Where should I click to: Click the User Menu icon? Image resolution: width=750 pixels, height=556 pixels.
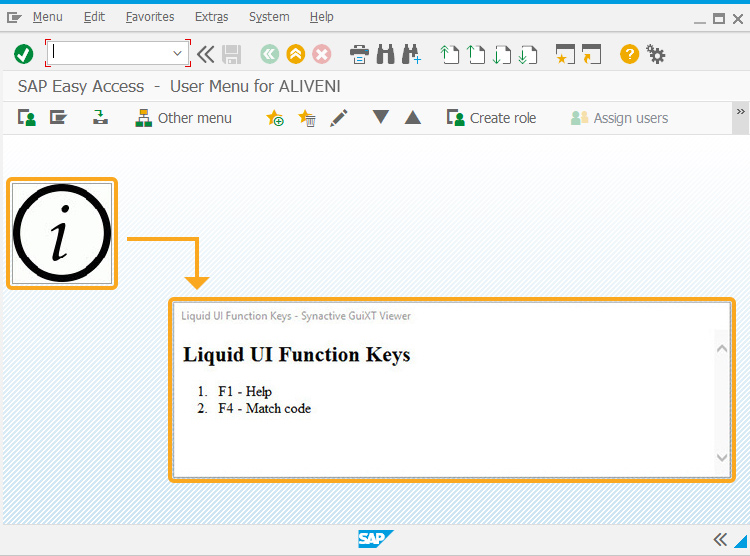coord(27,118)
